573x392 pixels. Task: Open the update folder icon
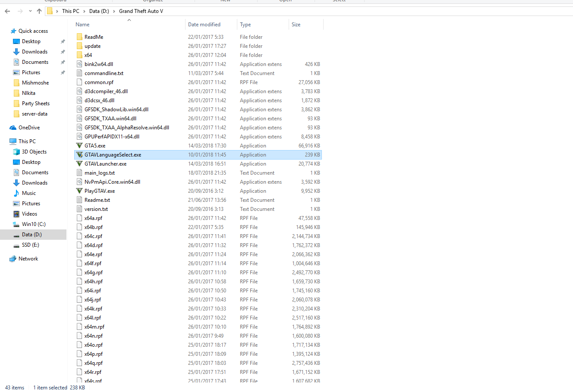coord(79,46)
